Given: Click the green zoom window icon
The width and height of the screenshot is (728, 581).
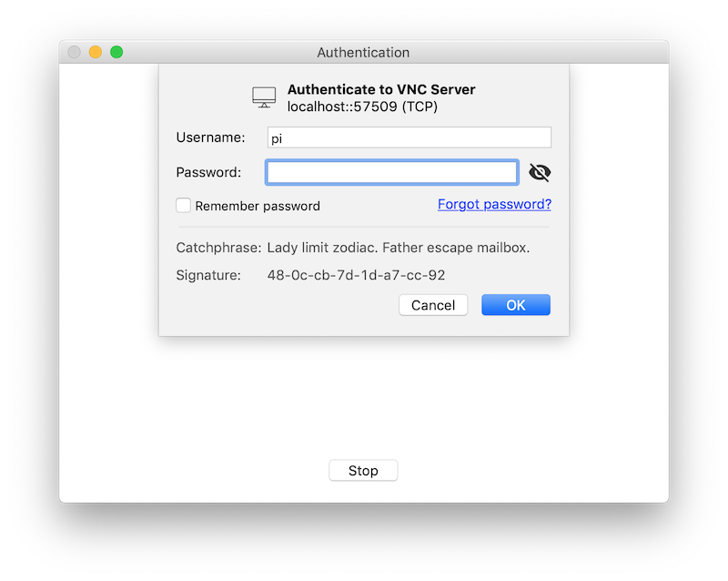Looking at the screenshot, I should pyautogui.click(x=115, y=52).
